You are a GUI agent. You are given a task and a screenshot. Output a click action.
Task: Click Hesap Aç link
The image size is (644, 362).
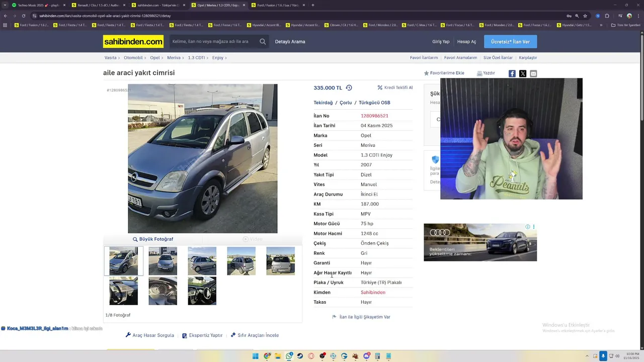point(466,42)
